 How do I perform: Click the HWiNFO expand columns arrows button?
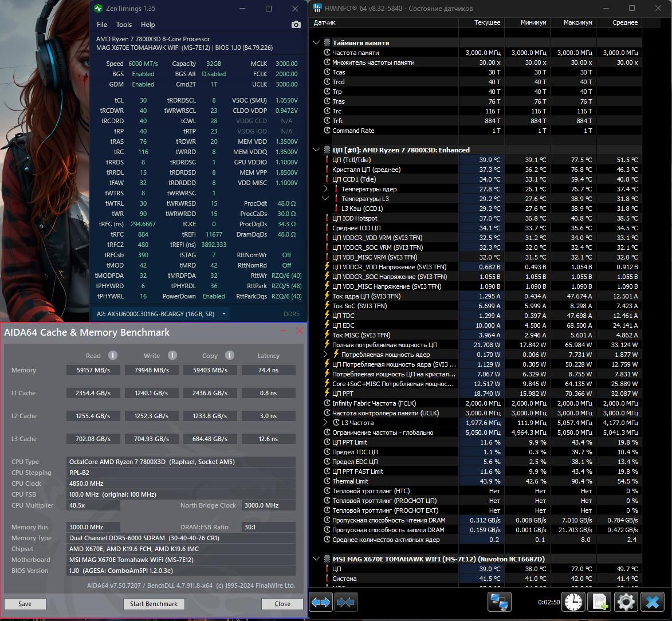point(321,602)
